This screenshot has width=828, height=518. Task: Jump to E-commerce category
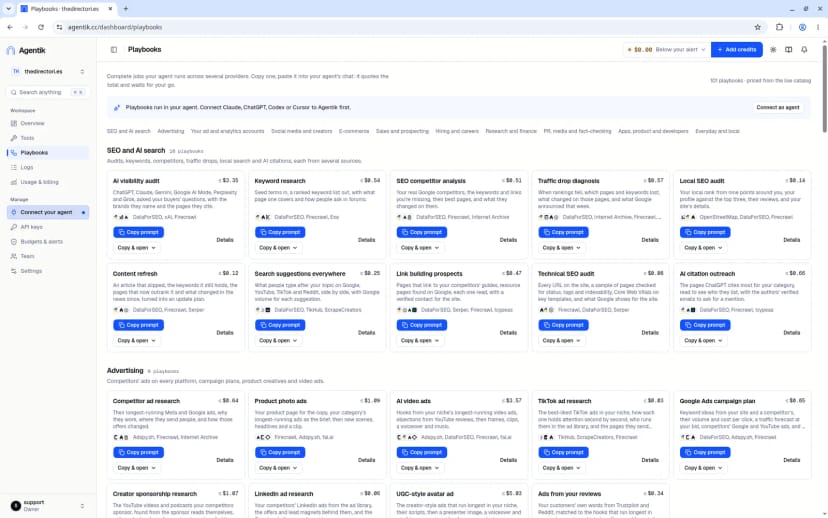point(354,131)
